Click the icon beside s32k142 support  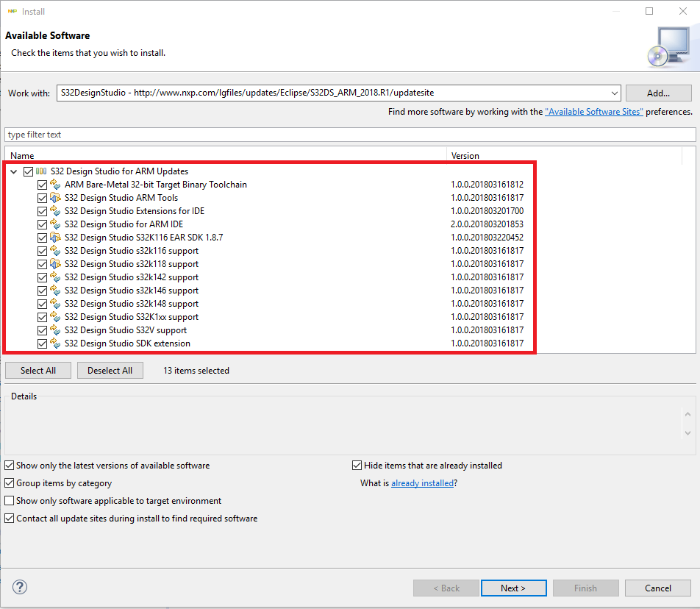(x=55, y=277)
